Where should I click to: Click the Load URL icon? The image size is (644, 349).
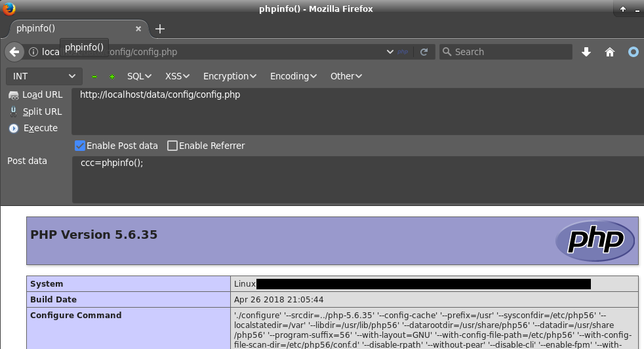pyautogui.click(x=14, y=95)
